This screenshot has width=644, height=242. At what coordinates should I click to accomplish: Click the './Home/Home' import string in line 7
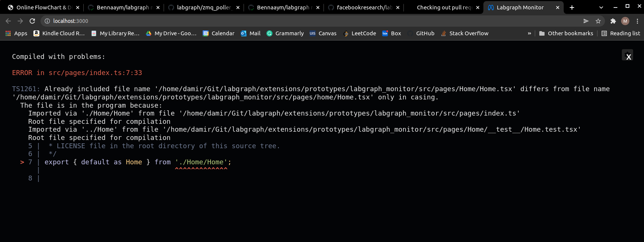pos(201,162)
